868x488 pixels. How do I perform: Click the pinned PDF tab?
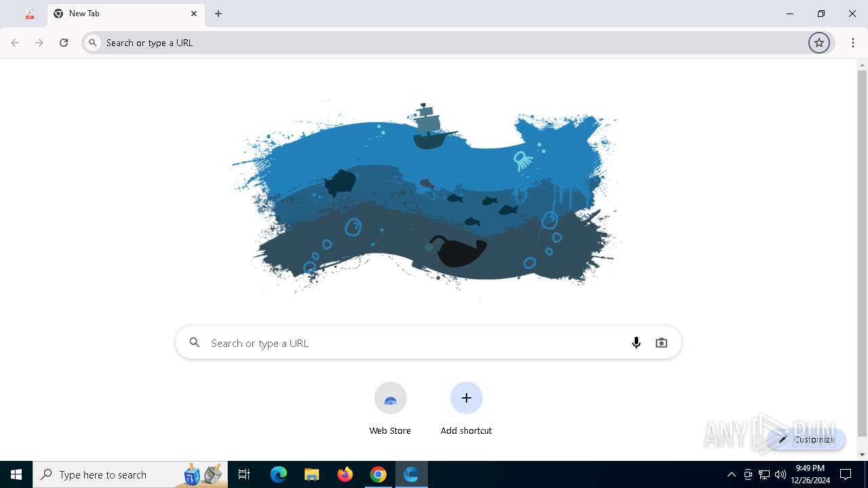(x=29, y=14)
